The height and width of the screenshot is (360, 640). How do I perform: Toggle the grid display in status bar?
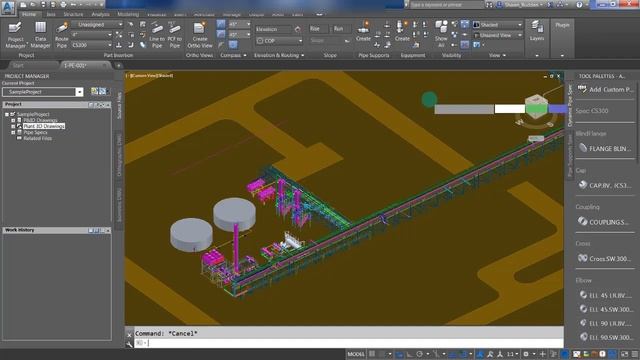[x=372, y=354]
